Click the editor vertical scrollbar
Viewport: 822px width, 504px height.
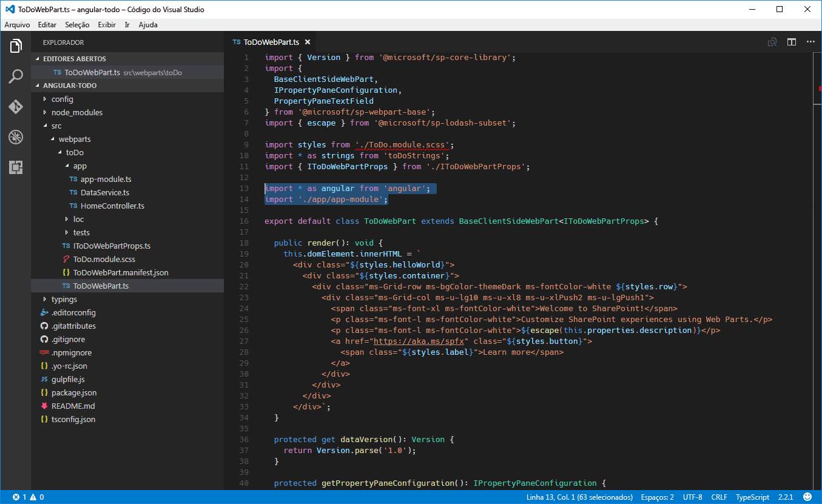[x=818, y=270]
